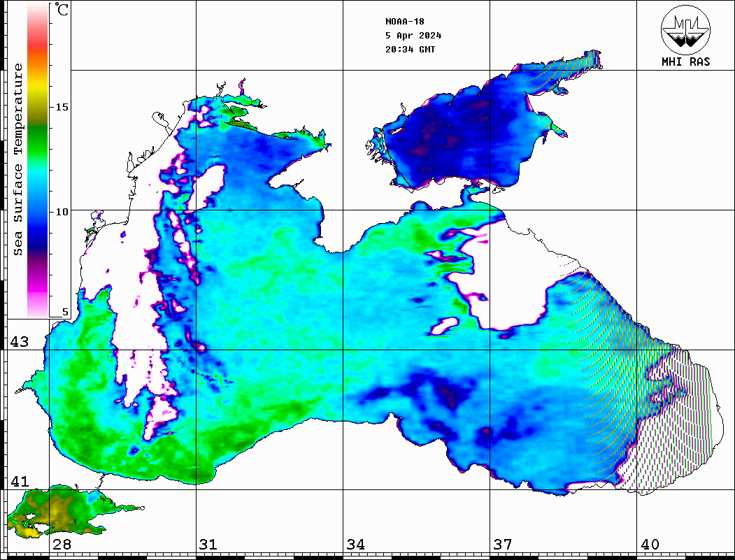Viewport: 735px width, 560px height.
Task: Click latitude label '43'
Action: (x=20, y=342)
